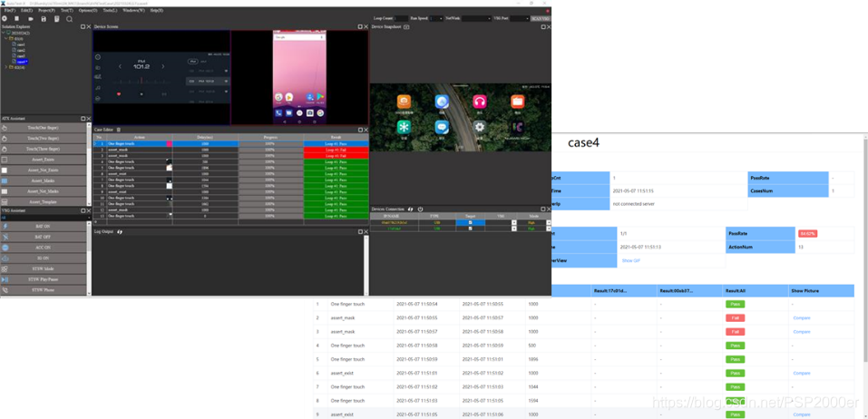Float the Solution Explorer panel
This screenshot has height=419, width=868.
click(x=83, y=26)
